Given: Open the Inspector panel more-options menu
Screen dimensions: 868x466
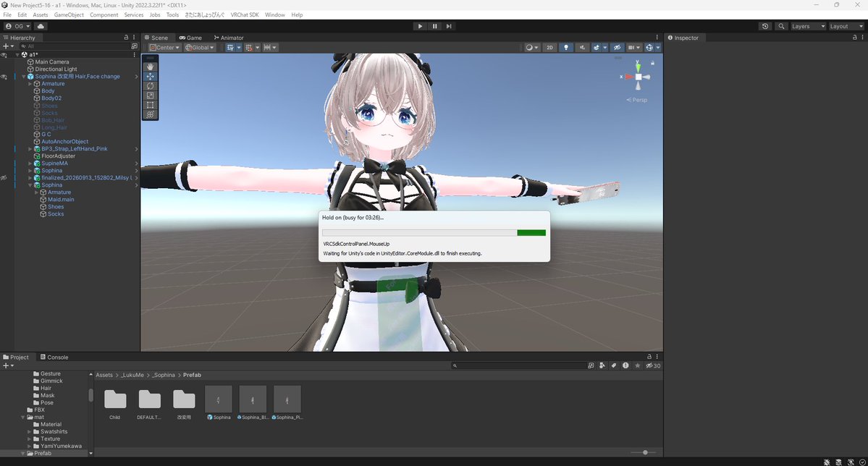Looking at the screenshot, I should (x=862, y=38).
